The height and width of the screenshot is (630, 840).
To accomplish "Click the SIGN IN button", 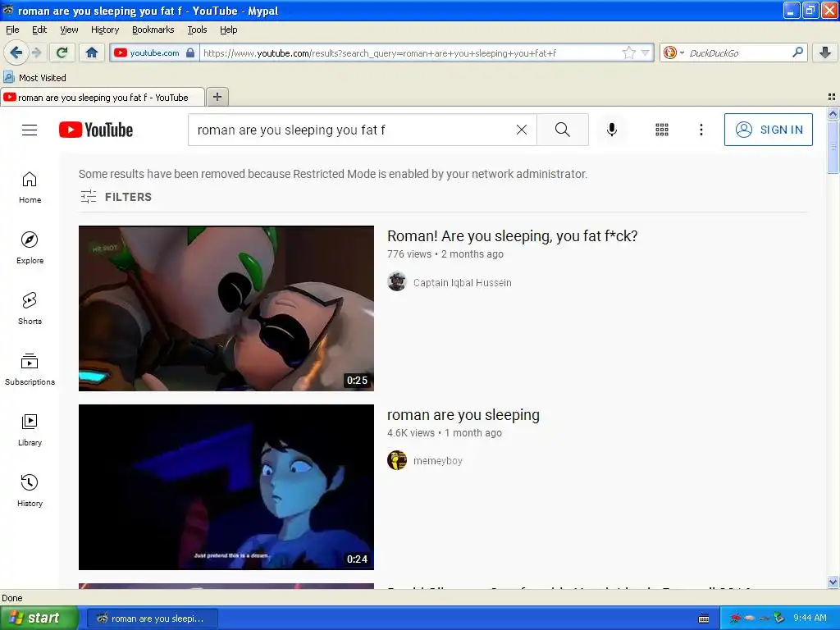I will tap(768, 130).
